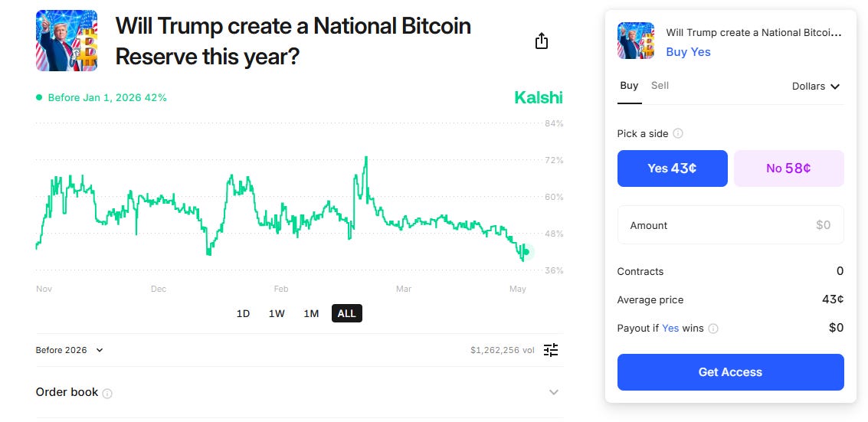Click info icon next to Payout if Yes wins
Screen dimensions: 868x422
click(x=713, y=329)
